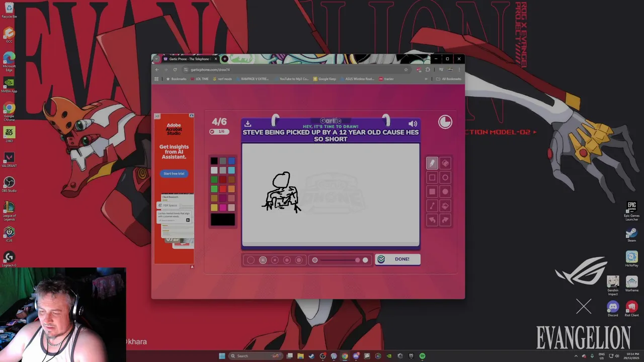The height and width of the screenshot is (362, 644).
Task: Pick the hot pink color swatch
Action: [x=223, y=208]
